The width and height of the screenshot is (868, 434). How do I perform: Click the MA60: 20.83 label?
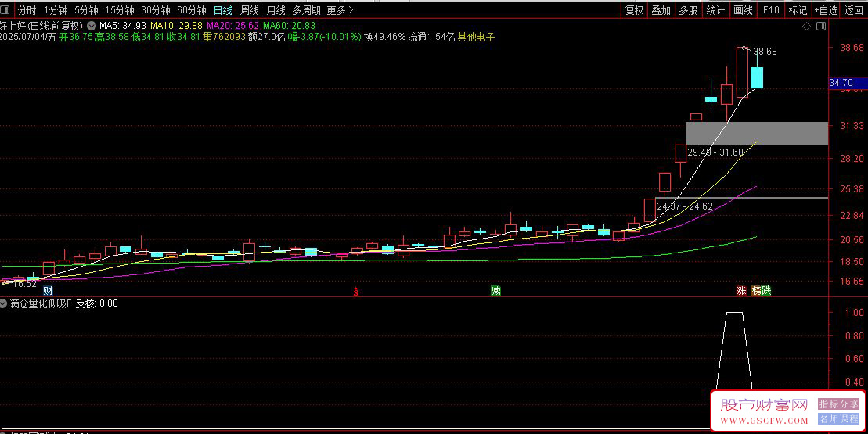pos(289,26)
